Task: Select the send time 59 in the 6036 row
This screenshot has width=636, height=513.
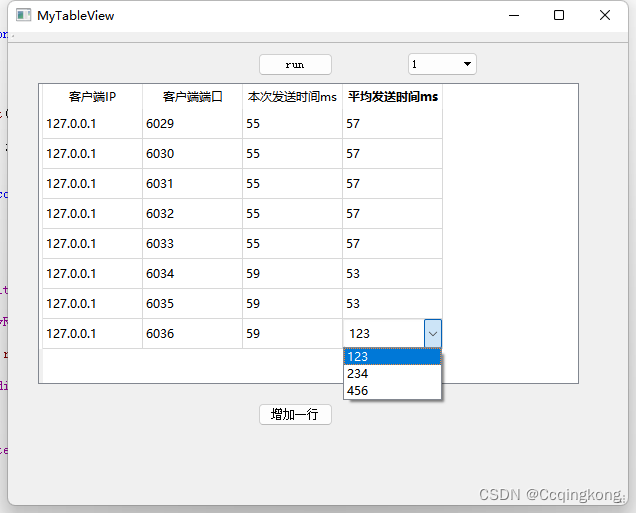Action: 292,334
